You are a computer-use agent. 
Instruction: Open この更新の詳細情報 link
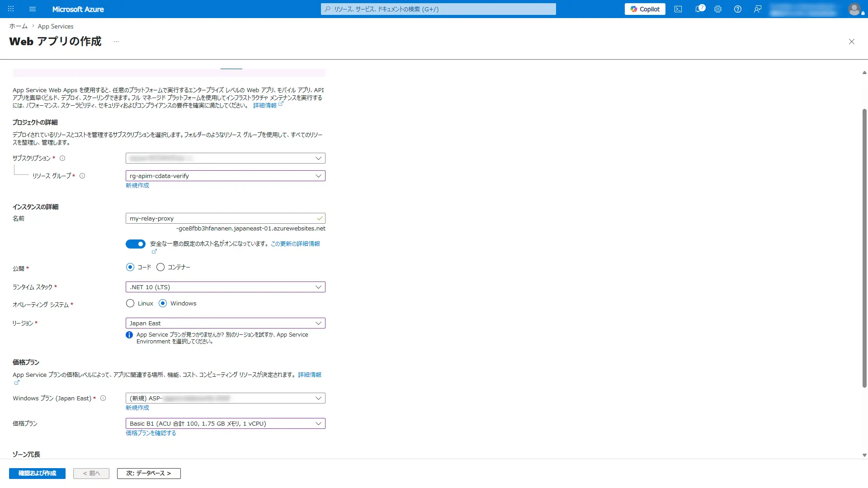tap(295, 244)
